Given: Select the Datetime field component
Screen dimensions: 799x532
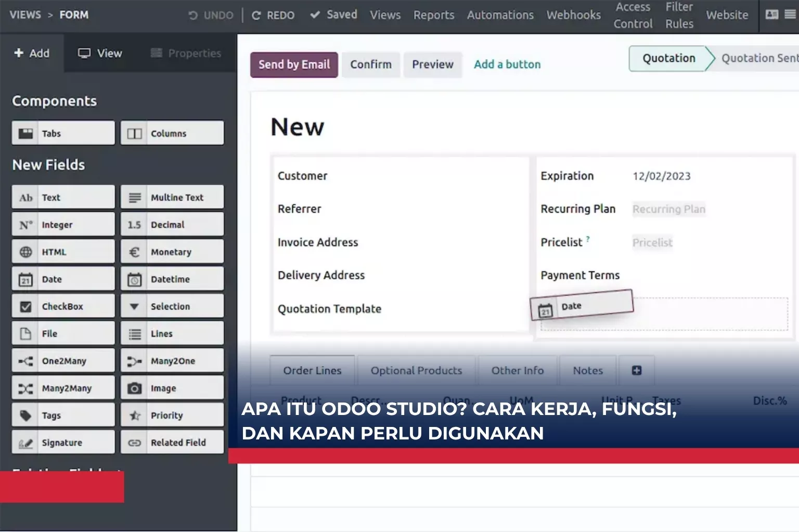Looking at the screenshot, I should (x=172, y=279).
